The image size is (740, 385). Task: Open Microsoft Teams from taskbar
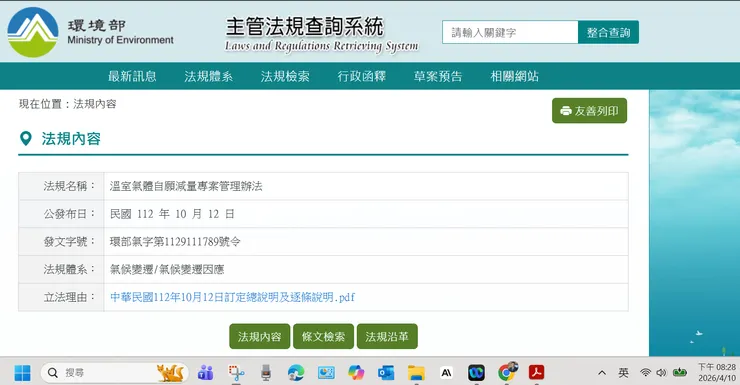pyautogui.click(x=205, y=373)
